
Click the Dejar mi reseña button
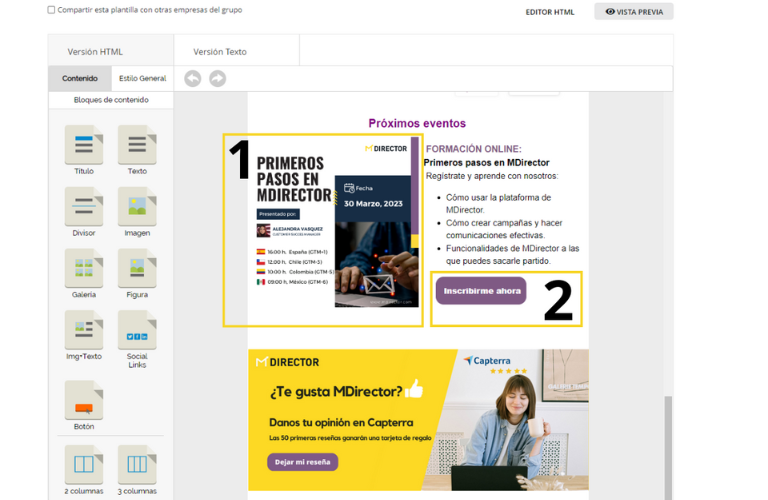pyautogui.click(x=303, y=462)
